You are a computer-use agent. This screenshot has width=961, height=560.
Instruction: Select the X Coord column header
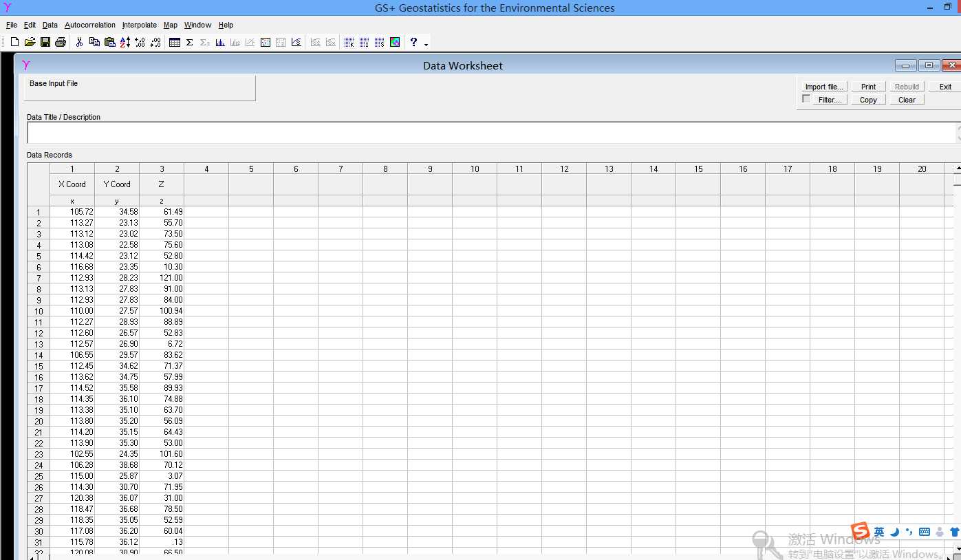(72, 184)
